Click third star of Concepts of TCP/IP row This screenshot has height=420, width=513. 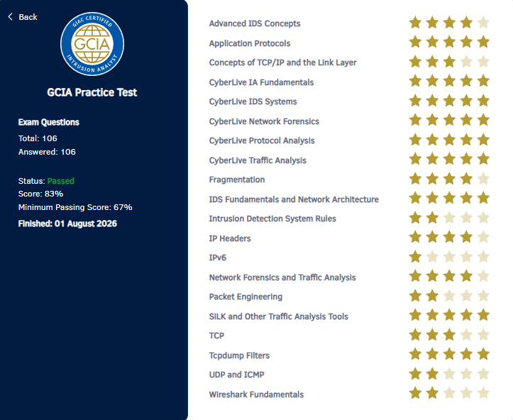450,62
